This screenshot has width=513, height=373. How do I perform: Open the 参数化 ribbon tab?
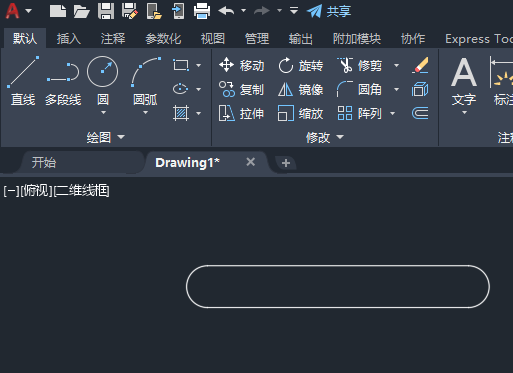[163, 39]
